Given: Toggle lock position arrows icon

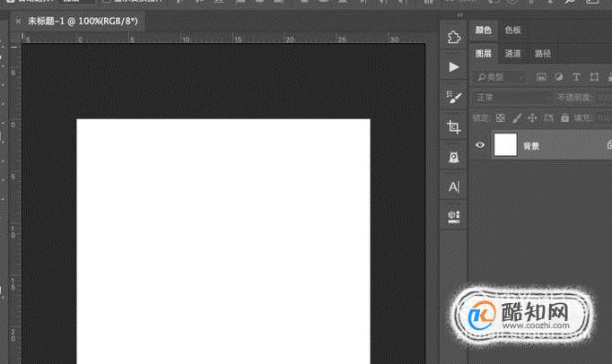Looking at the screenshot, I should pos(532,117).
